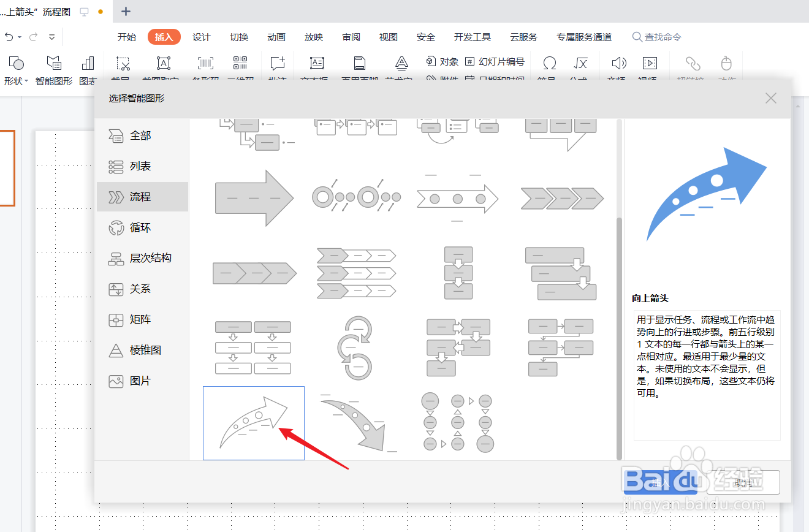Expand the Shapes (形状) dropdown arrow
The height and width of the screenshot is (532, 809).
(26, 81)
